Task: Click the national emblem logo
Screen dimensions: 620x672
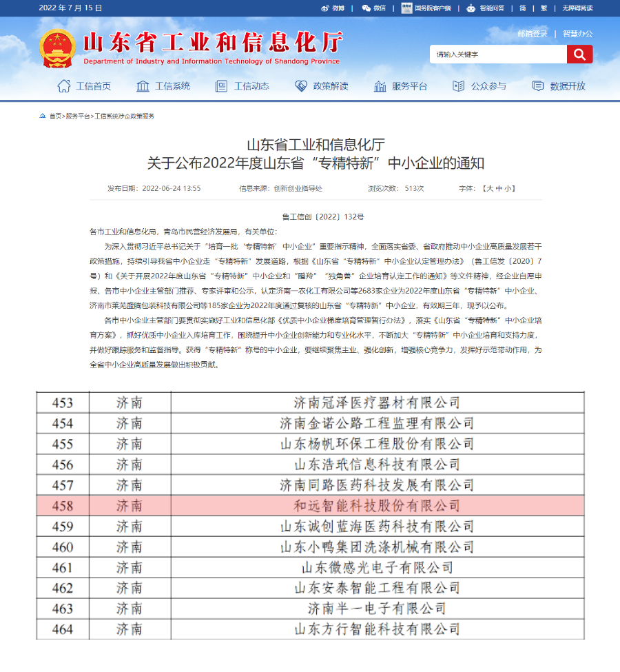Action: click(57, 49)
